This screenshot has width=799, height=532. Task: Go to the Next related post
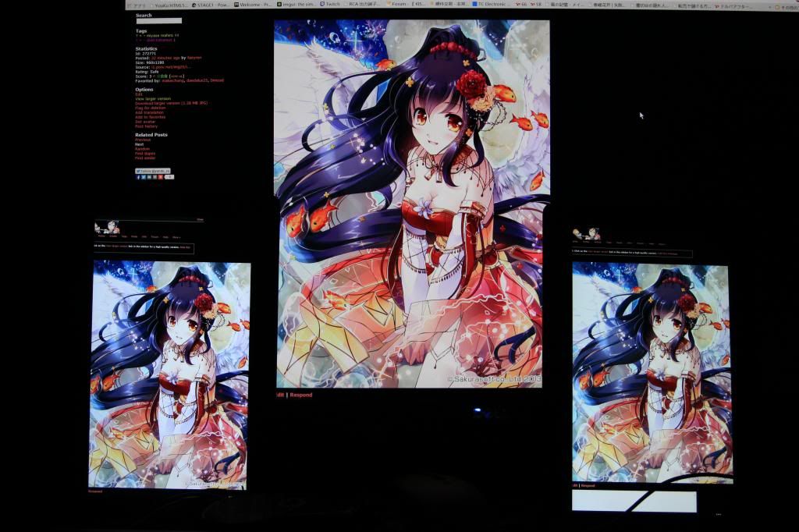(x=139, y=144)
